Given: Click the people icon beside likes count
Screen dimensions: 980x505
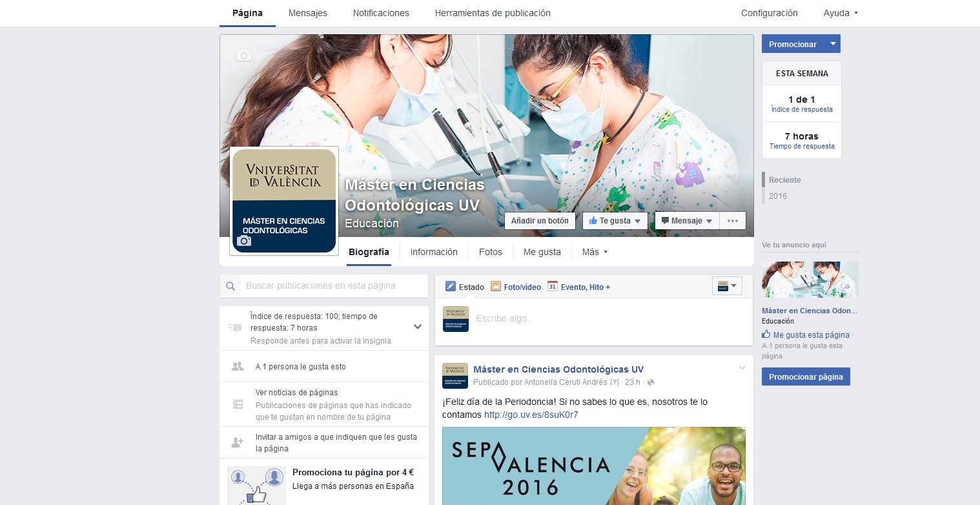Looking at the screenshot, I should 237,366.
